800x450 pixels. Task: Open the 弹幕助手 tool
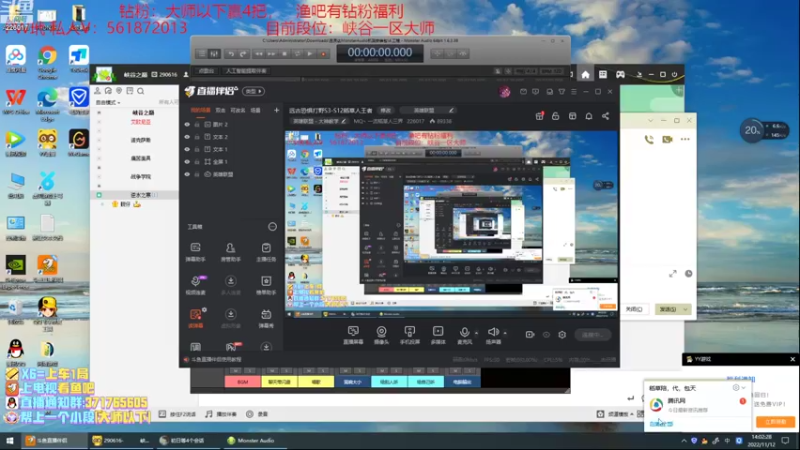tap(195, 252)
